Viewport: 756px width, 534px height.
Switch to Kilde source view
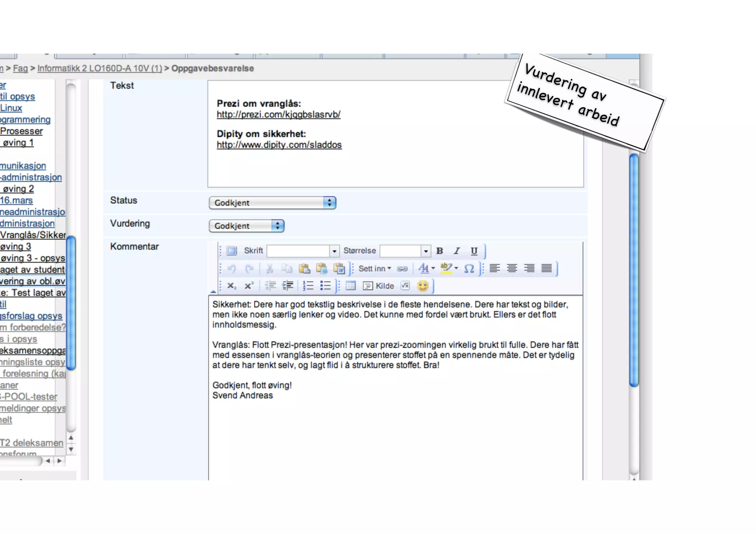[x=379, y=286]
